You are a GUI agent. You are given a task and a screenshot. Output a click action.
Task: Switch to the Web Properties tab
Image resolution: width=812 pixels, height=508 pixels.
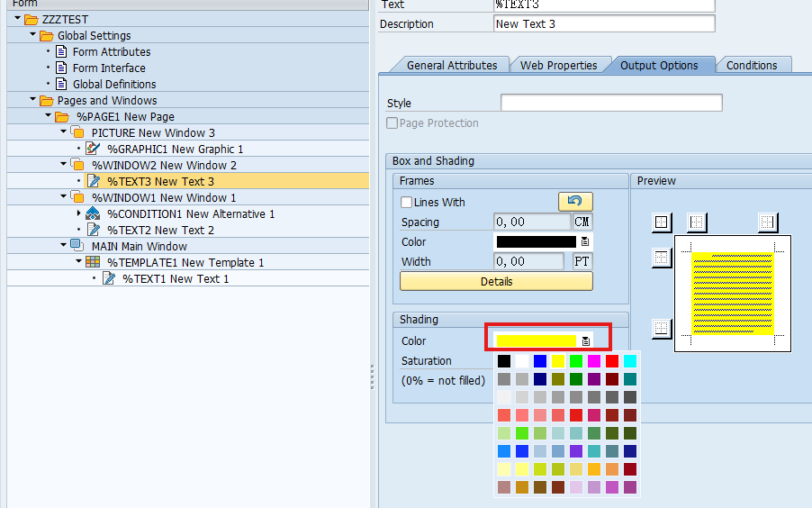point(558,66)
